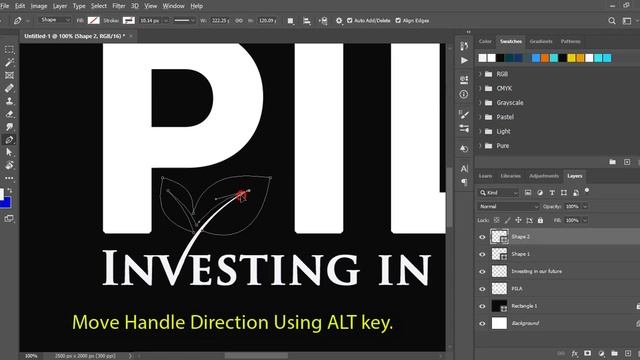Hide the Background layer

click(x=482, y=323)
